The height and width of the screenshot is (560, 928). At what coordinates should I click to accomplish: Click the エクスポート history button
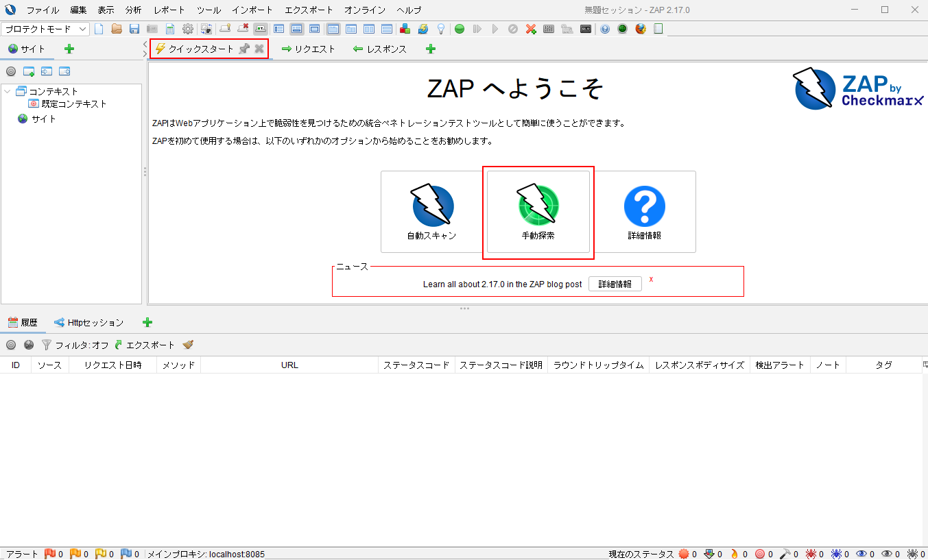[145, 345]
